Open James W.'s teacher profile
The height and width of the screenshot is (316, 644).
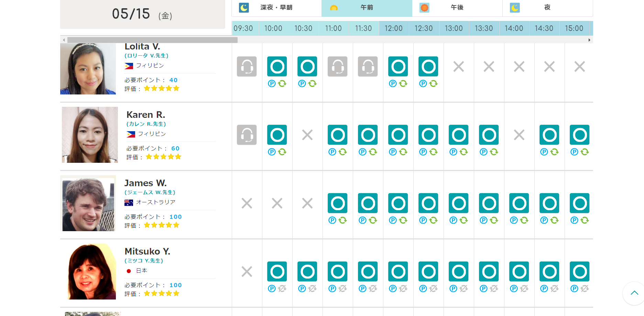[x=145, y=183]
